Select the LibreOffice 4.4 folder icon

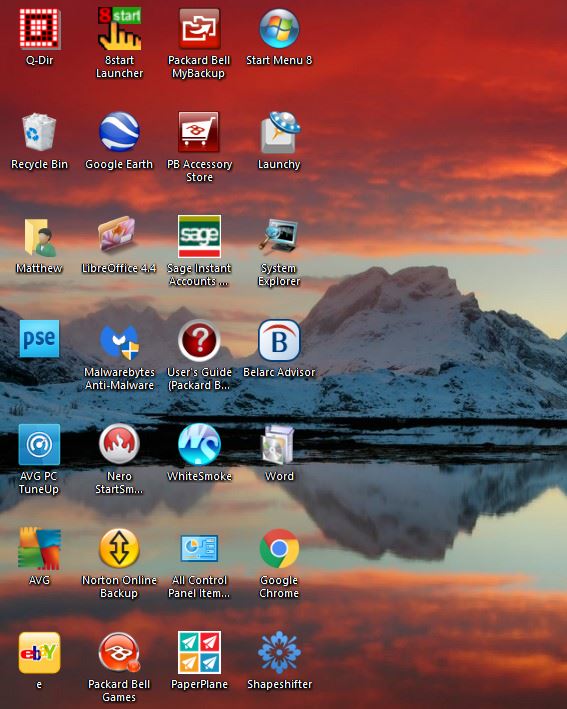118,234
